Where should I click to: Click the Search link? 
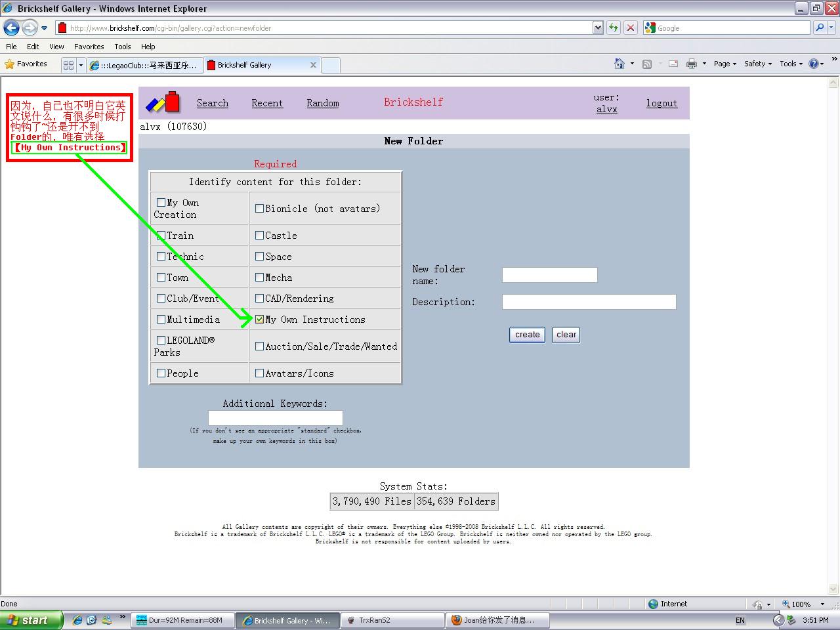(213, 103)
